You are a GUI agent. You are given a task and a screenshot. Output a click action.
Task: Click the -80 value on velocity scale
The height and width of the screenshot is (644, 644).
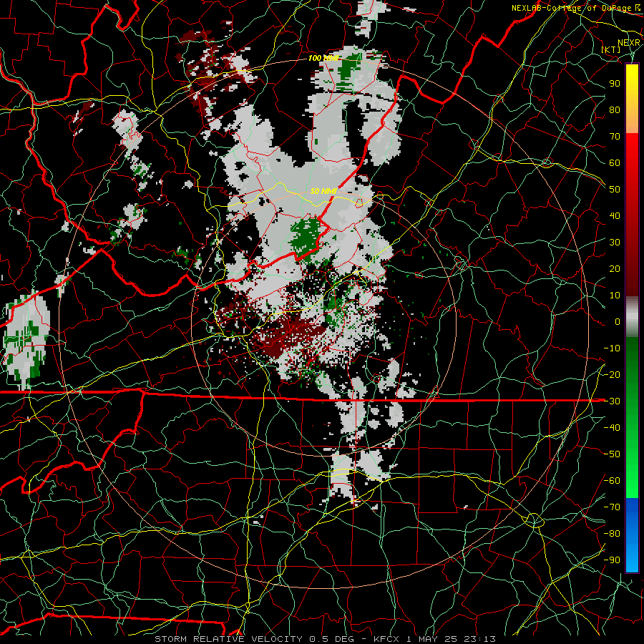[x=612, y=534]
